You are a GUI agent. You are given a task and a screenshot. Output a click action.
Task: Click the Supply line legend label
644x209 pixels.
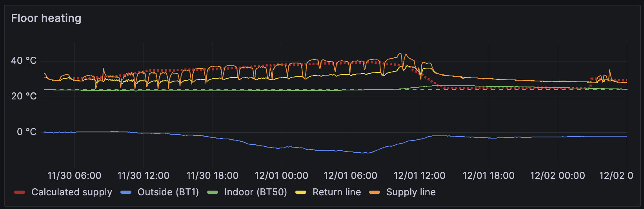(x=411, y=192)
